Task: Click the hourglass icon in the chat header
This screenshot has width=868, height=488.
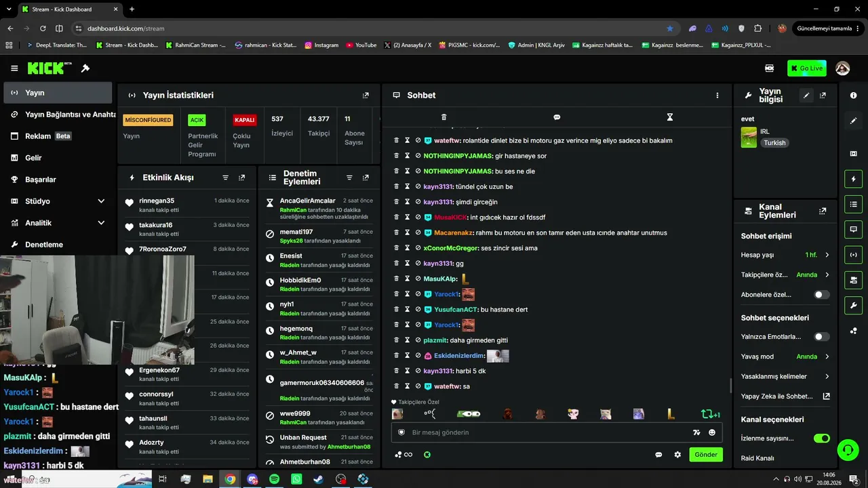Action: coord(669,117)
